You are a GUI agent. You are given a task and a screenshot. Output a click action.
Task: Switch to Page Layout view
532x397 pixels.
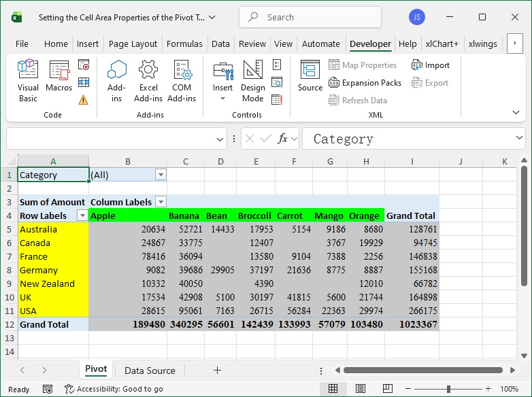pyautogui.click(x=361, y=389)
